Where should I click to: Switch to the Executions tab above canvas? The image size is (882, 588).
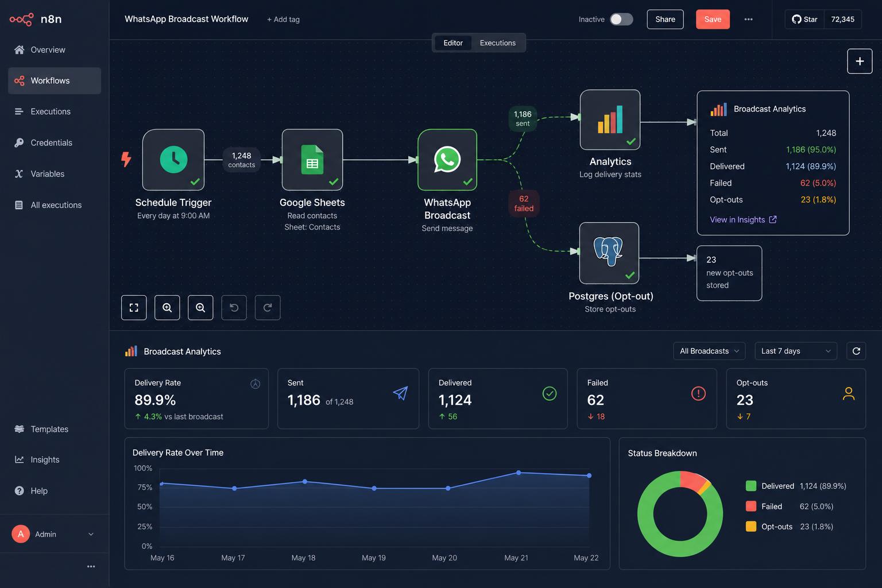coord(498,43)
